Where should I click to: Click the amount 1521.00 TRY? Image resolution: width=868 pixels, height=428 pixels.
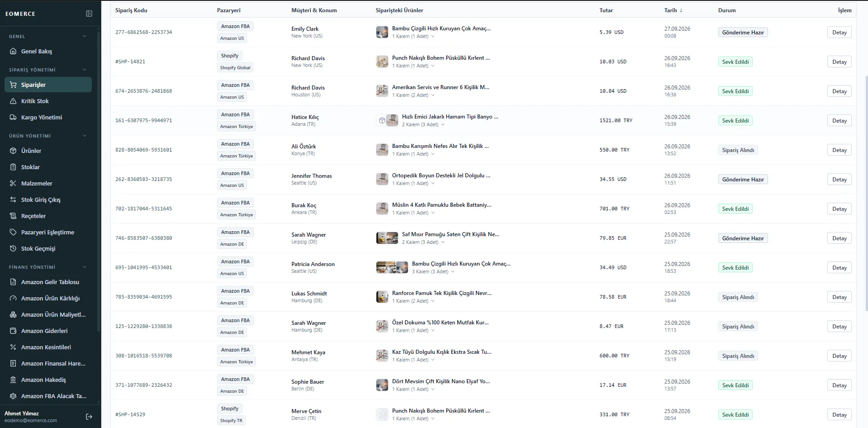click(616, 120)
